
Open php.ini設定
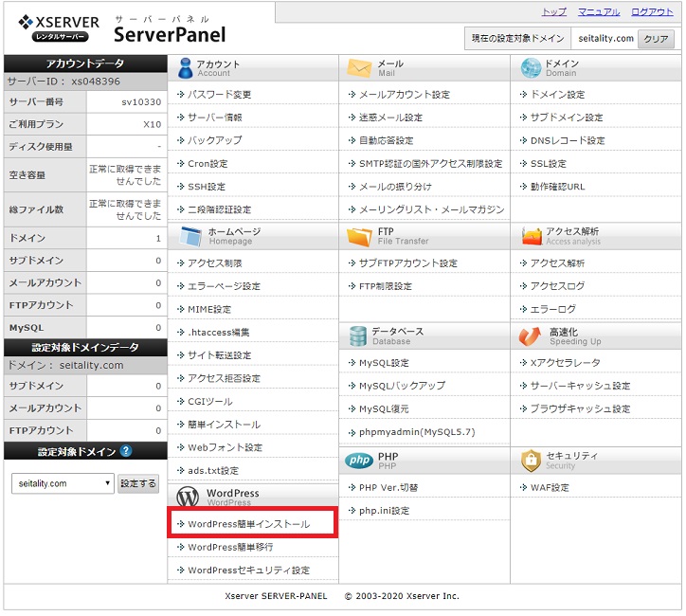384,510
